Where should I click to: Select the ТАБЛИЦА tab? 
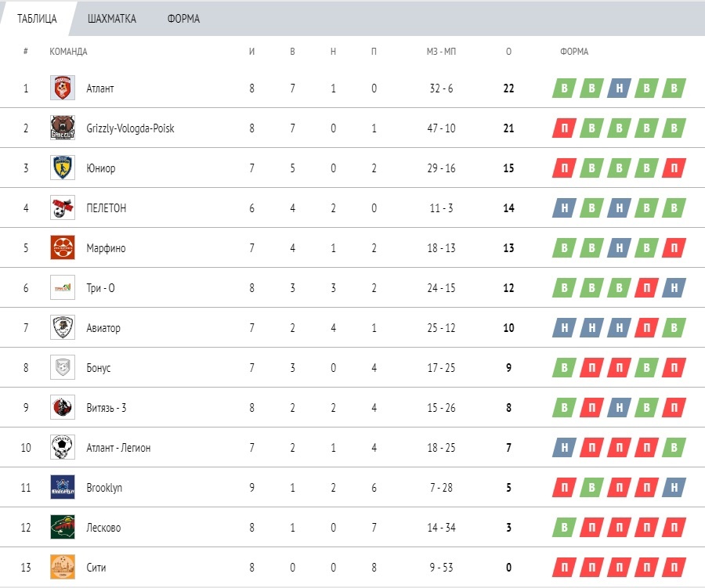(37, 19)
